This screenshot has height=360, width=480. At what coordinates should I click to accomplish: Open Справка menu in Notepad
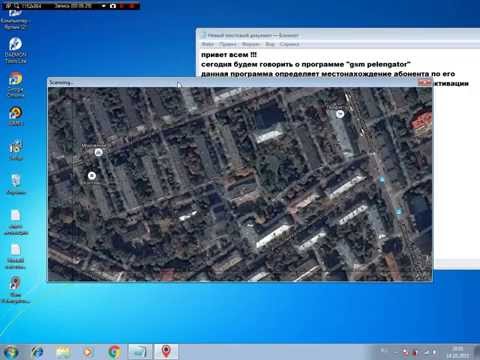pos(289,44)
